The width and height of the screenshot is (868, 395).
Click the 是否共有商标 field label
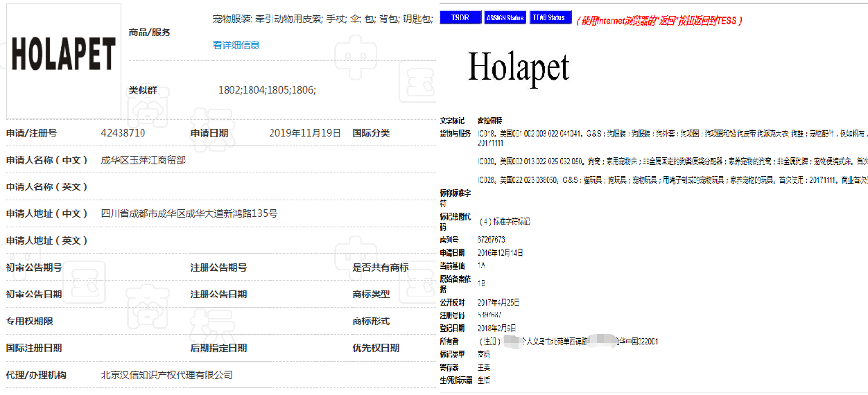(x=380, y=267)
